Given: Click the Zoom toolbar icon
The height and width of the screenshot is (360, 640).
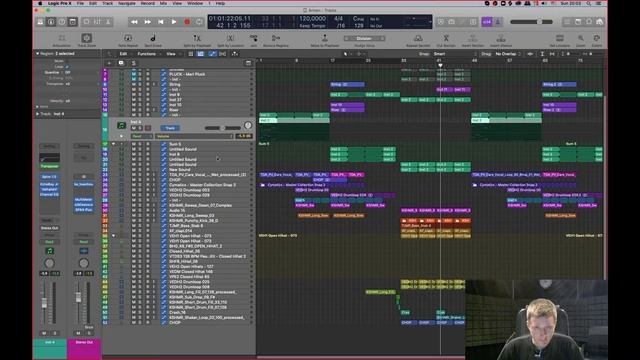Looking at the screenshot, I should pos(580,38).
